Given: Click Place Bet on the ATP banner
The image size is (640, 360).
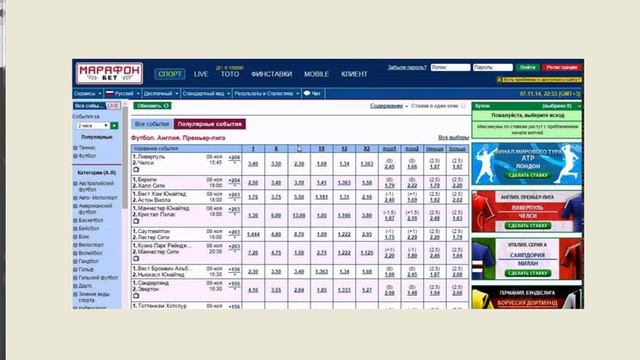Looking at the screenshot, I should (528, 176).
